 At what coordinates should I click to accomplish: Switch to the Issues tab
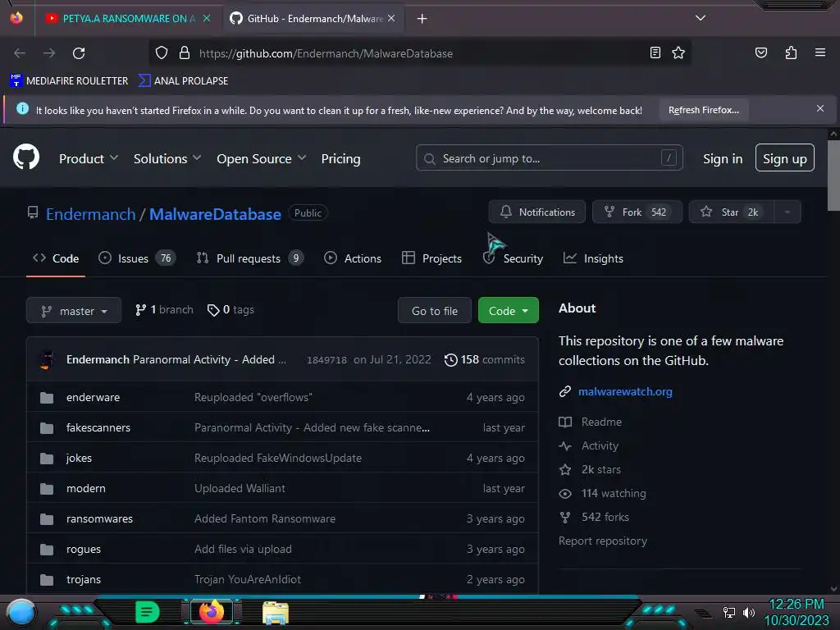click(x=137, y=258)
